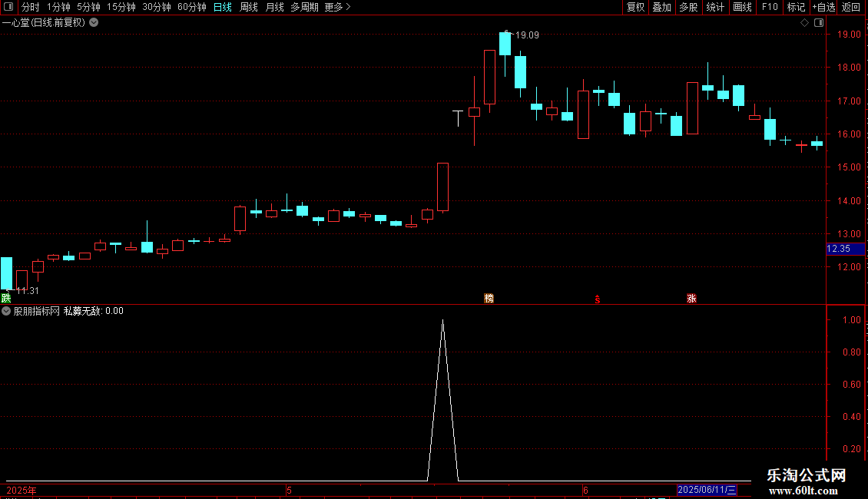
Task: Open 多股 multi-stock view
Action: point(688,7)
